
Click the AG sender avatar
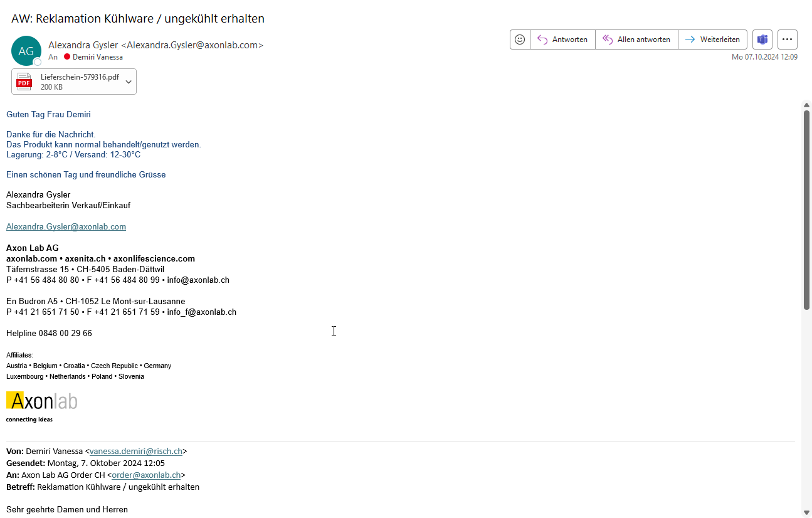point(26,51)
